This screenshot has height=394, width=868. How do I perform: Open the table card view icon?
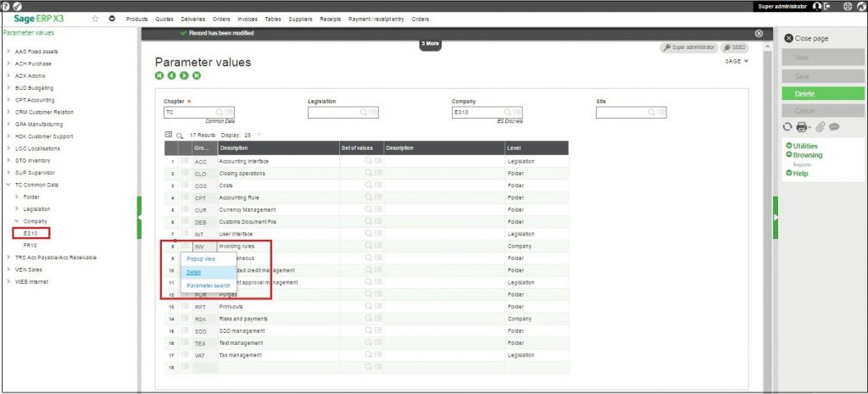169,135
